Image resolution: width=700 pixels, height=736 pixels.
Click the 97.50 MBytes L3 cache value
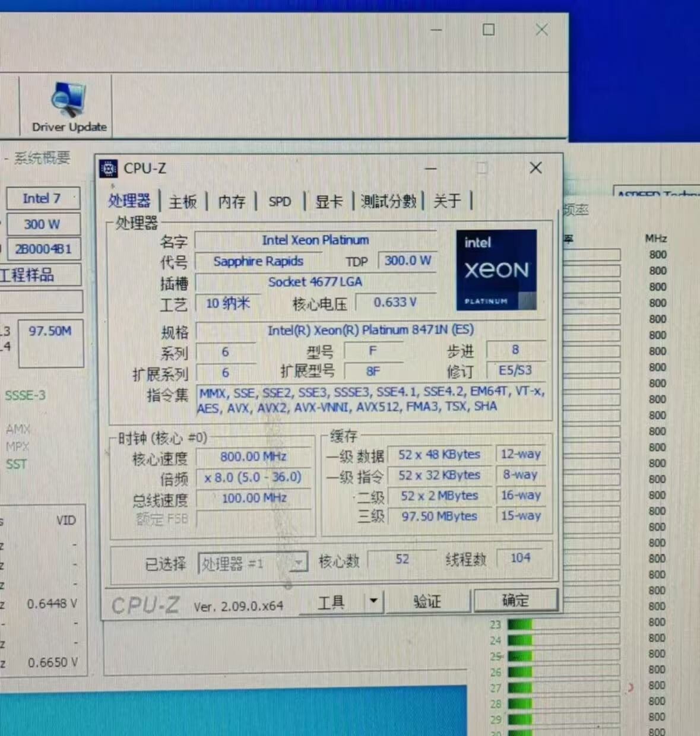pos(439,516)
